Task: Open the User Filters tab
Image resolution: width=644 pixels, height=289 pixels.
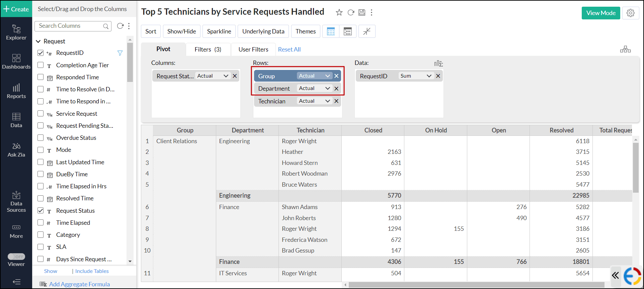Action: [253, 49]
